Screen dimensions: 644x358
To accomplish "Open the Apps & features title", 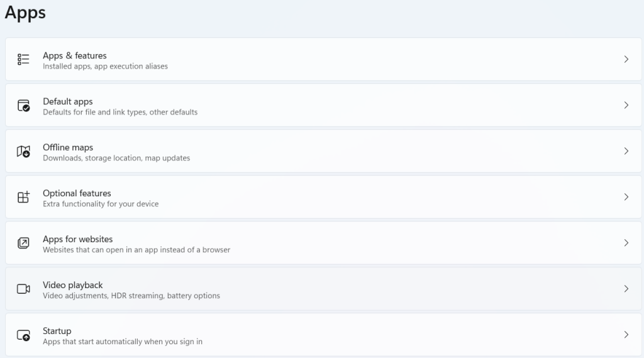I will [x=75, y=55].
